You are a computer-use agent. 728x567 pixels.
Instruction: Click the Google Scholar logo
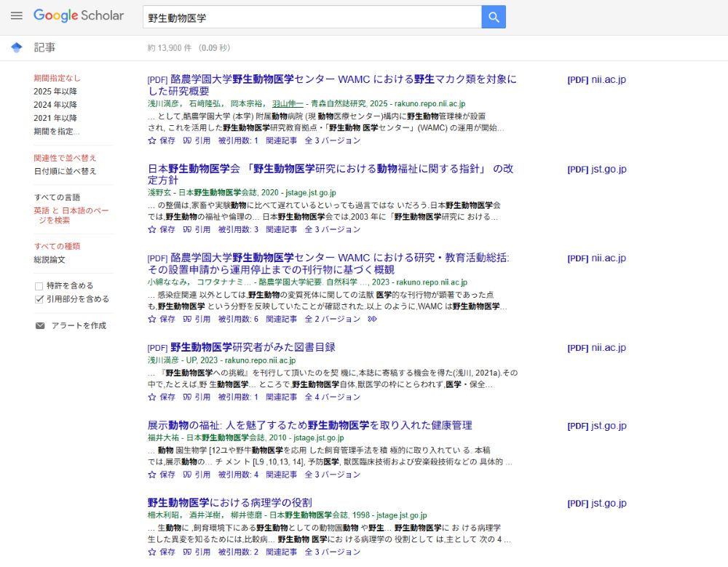click(x=79, y=16)
